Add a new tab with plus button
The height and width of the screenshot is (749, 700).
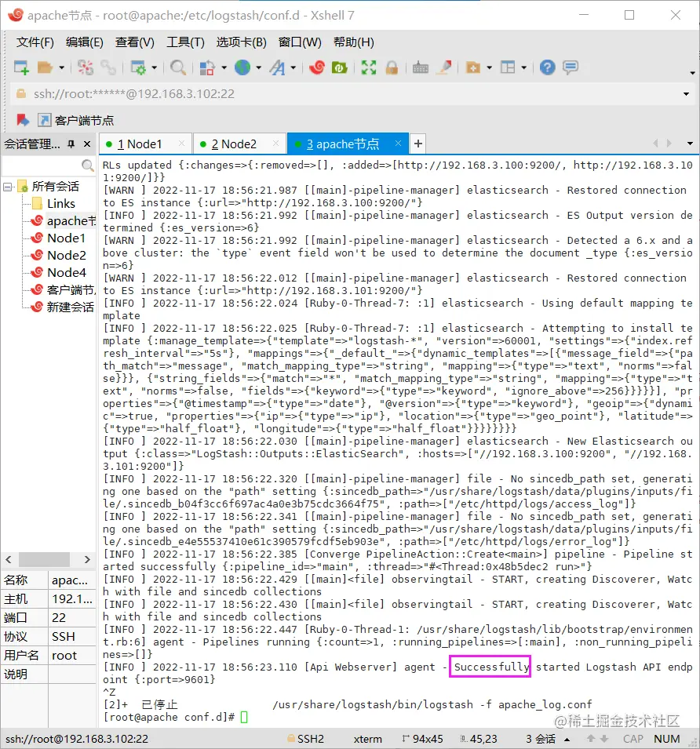418,144
